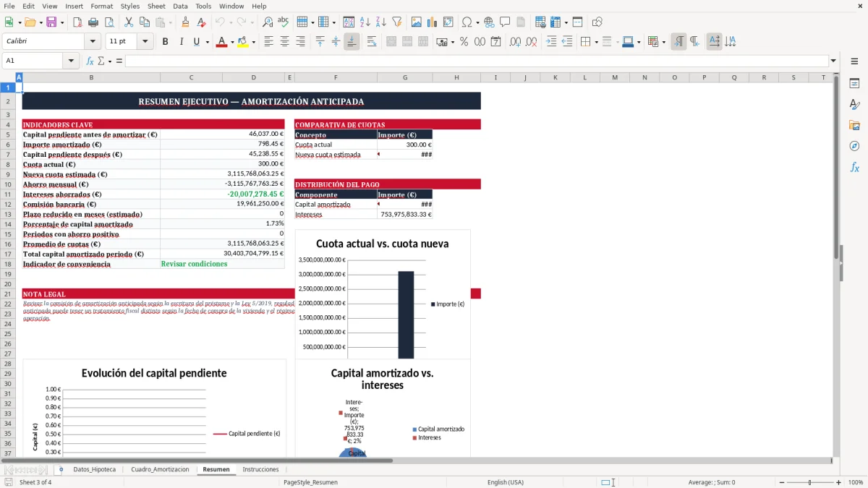Open sidebar Navigator compass icon

(x=854, y=146)
